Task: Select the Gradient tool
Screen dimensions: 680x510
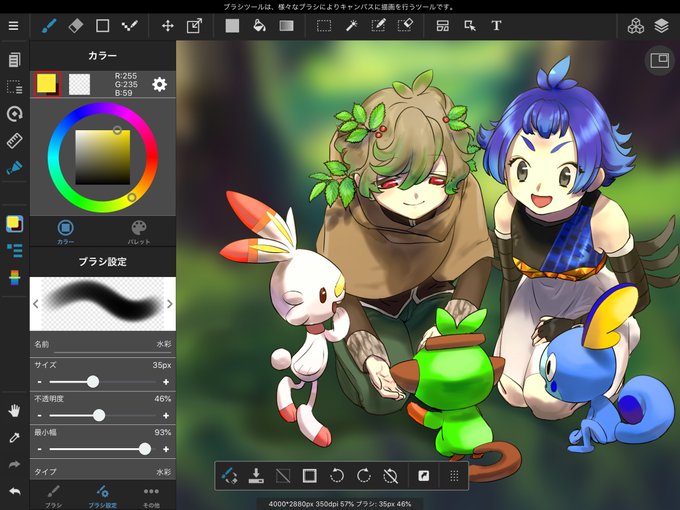Action: 286,26
